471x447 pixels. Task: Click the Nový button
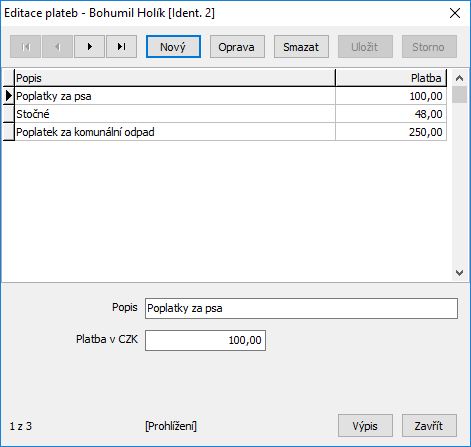click(x=173, y=47)
